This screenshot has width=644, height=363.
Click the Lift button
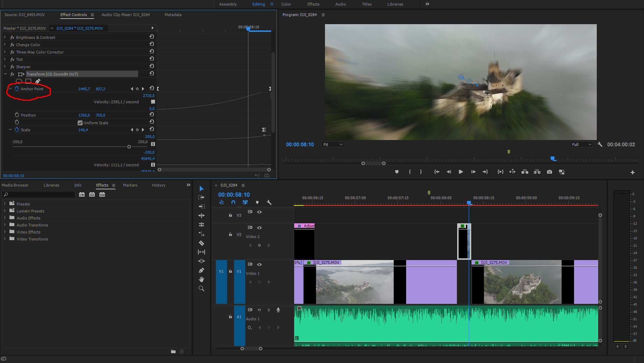(525, 172)
